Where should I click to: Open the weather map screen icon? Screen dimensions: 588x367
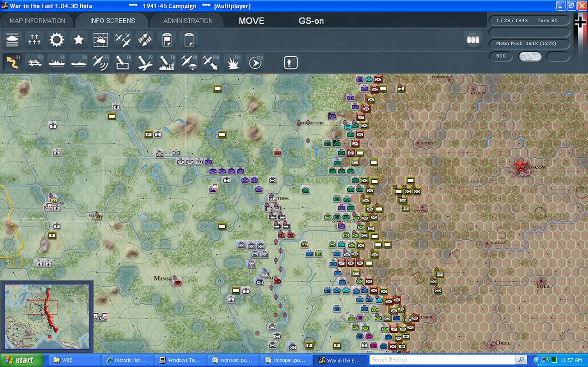tap(101, 40)
